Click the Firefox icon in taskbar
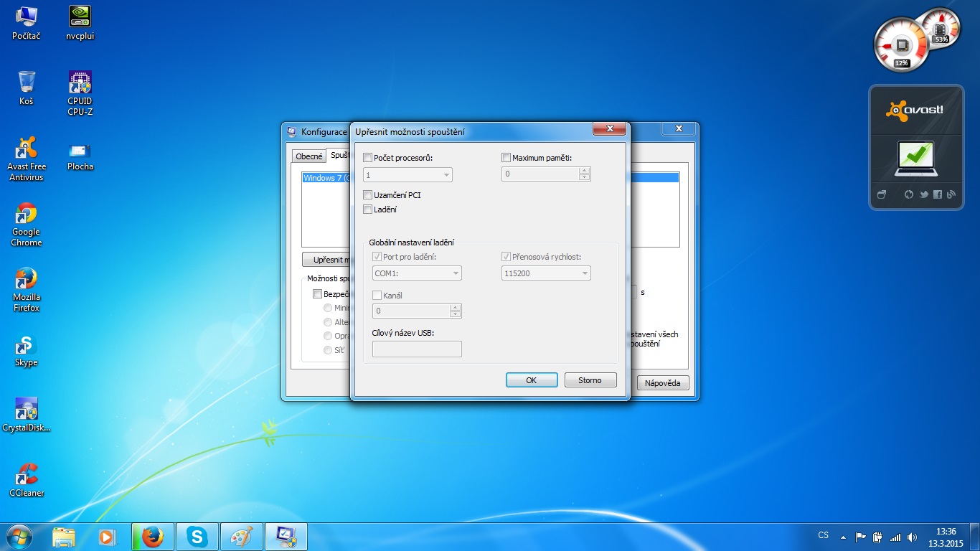Image resolution: width=980 pixels, height=551 pixels. (x=152, y=536)
